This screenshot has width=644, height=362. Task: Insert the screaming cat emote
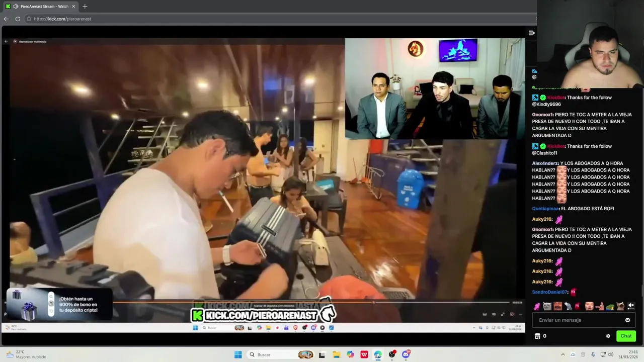[621, 306]
